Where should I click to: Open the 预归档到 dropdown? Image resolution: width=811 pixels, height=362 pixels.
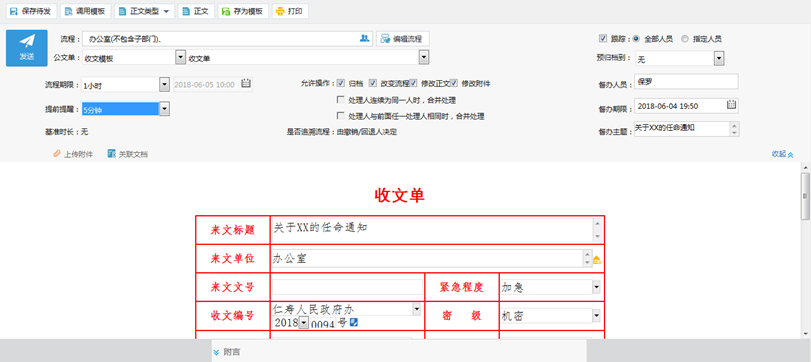coord(719,59)
